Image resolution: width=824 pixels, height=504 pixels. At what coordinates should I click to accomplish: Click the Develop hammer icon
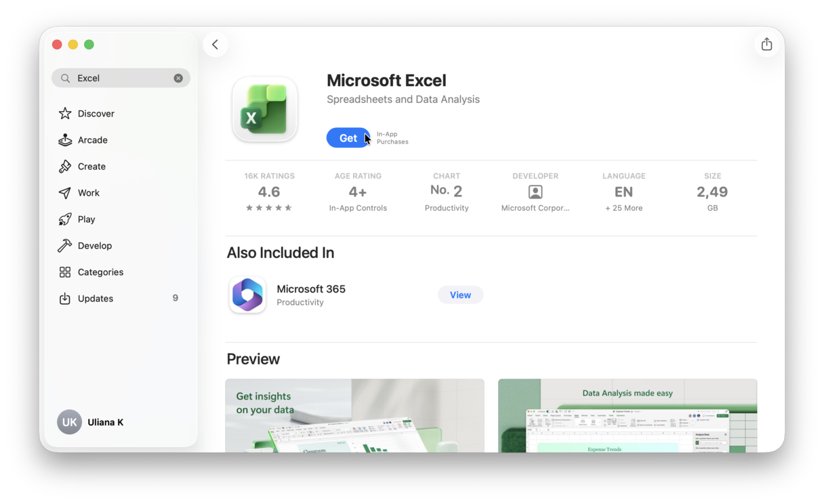pyautogui.click(x=65, y=245)
